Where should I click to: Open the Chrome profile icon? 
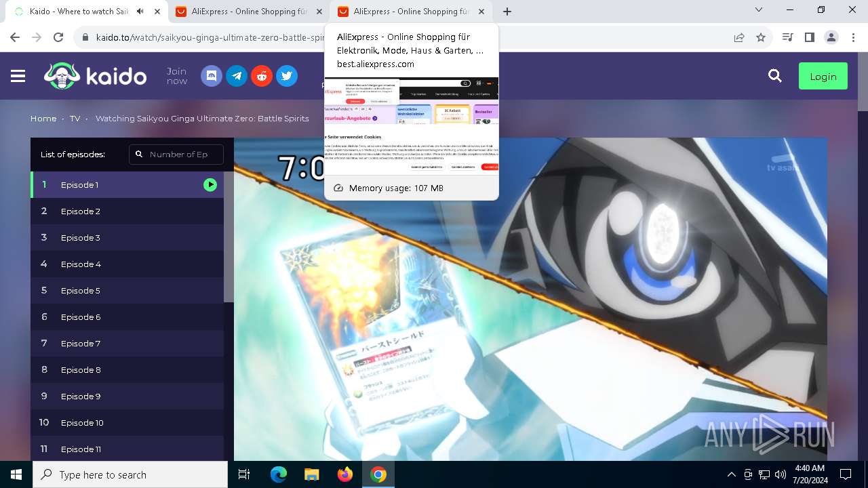[x=831, y=37]
